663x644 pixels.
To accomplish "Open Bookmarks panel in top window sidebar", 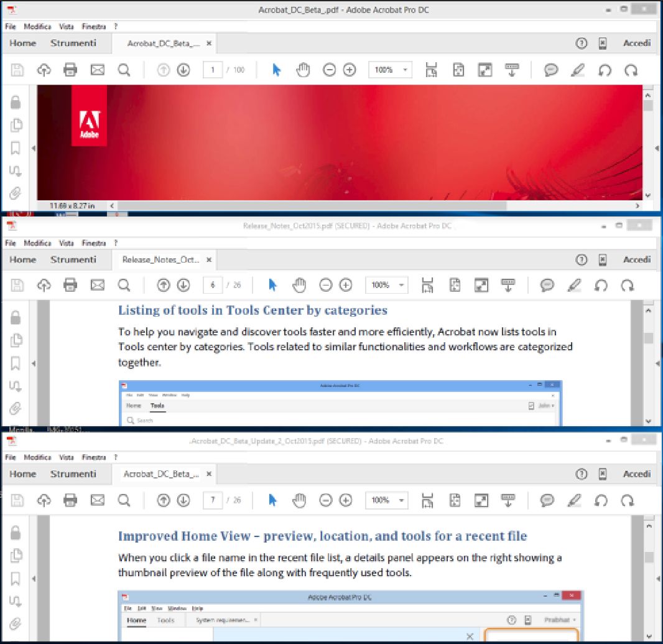I will [15, 148].
